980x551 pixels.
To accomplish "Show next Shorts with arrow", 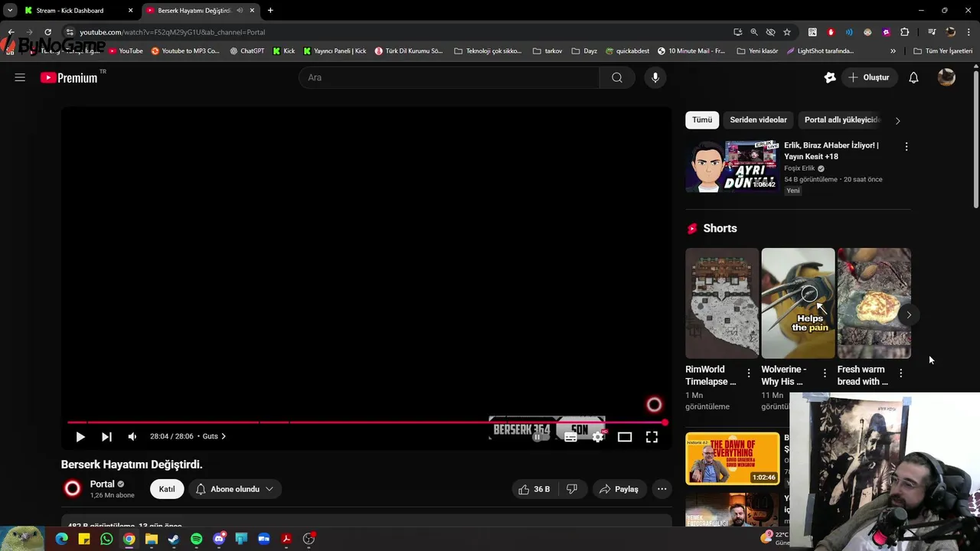I will (x=909, y=315).
